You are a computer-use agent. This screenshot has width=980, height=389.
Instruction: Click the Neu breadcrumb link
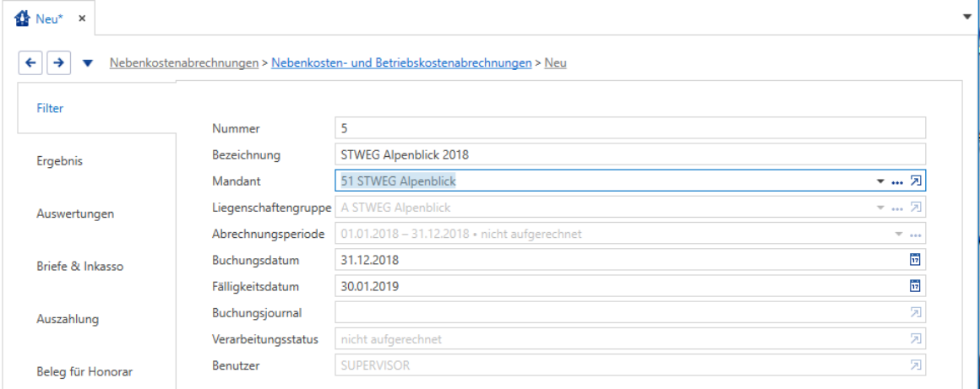click(x=556, y=62)
